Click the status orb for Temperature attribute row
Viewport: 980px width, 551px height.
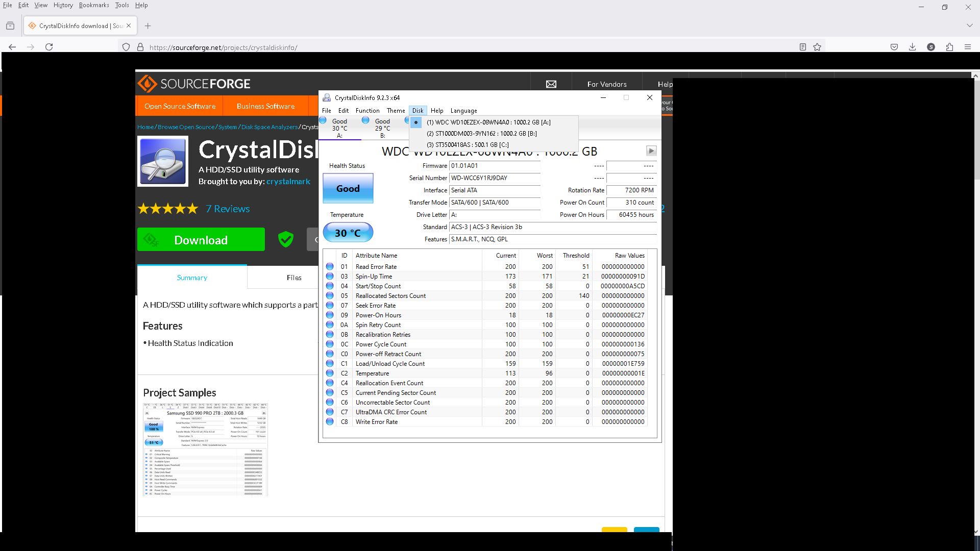[x=330, y=373]
